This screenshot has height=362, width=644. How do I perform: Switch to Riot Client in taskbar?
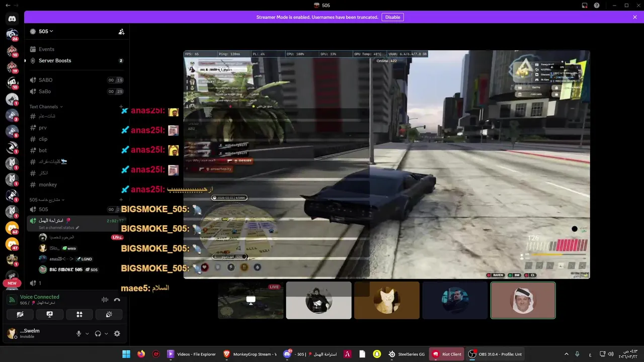pos(447,354)
